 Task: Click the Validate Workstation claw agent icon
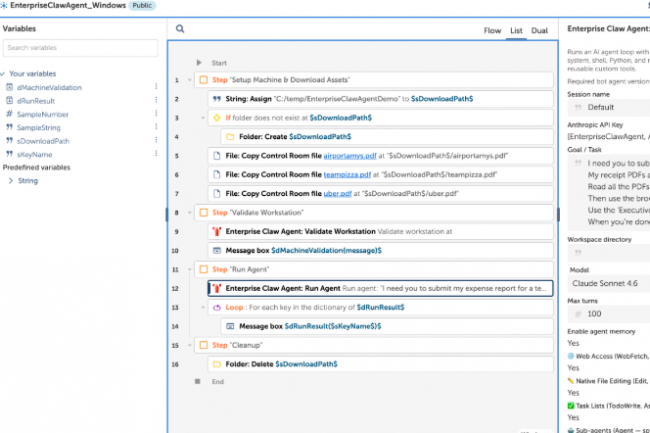click(217, 232)
